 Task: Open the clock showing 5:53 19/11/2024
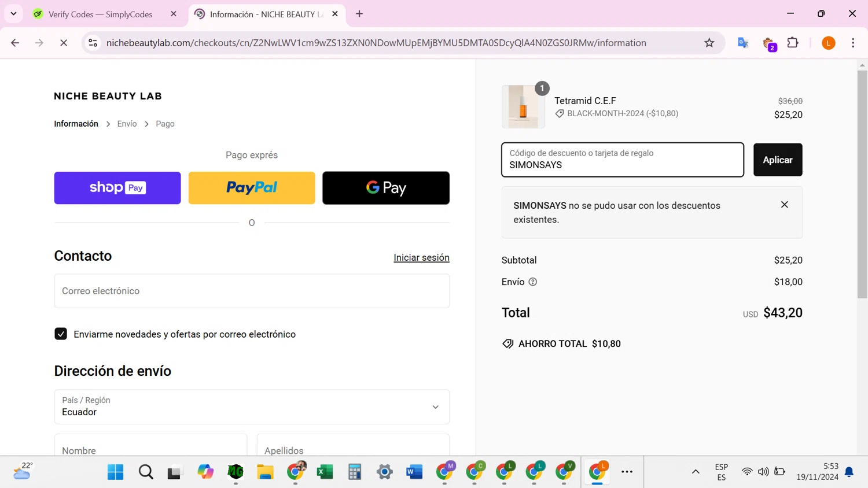point(817,472)
